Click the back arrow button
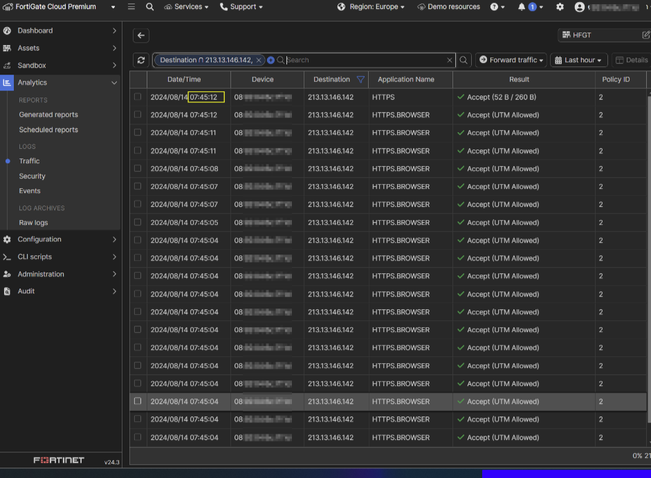This screenshot has width=651, height=478. 141,35
